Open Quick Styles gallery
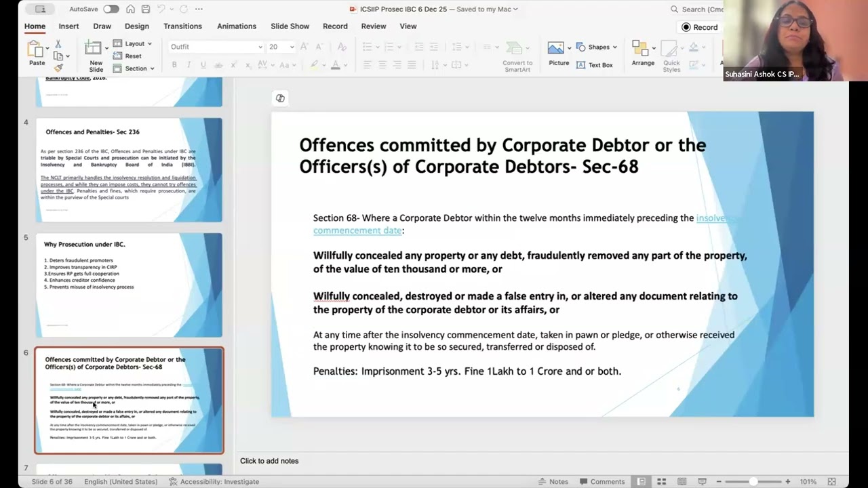The image size is (868, 488). click(671, 56)
